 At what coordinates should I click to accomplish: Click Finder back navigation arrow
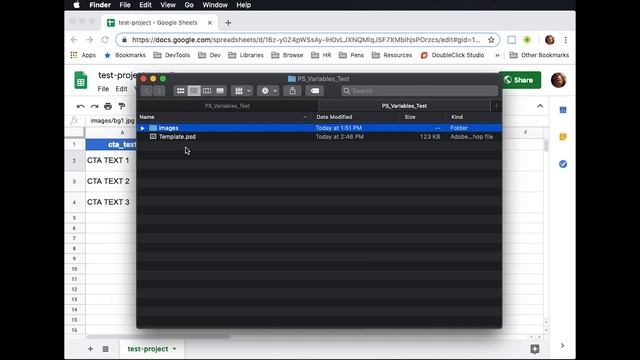tap(147, 91)
